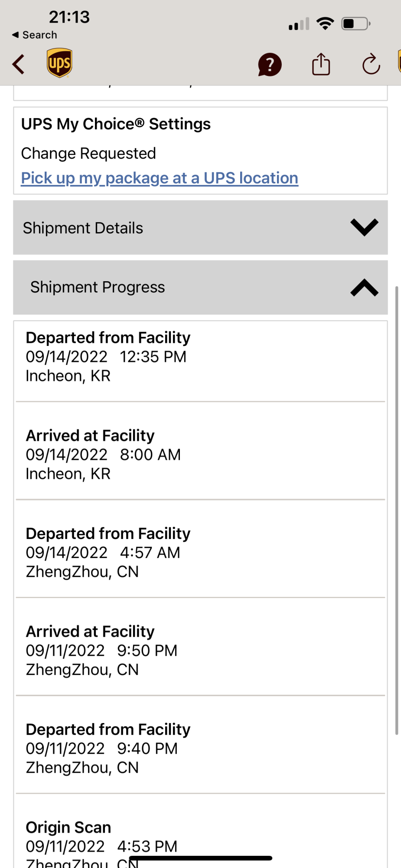Tap the partially visible UPS icon at right edge
401x868 pixels.
(399, 62)
